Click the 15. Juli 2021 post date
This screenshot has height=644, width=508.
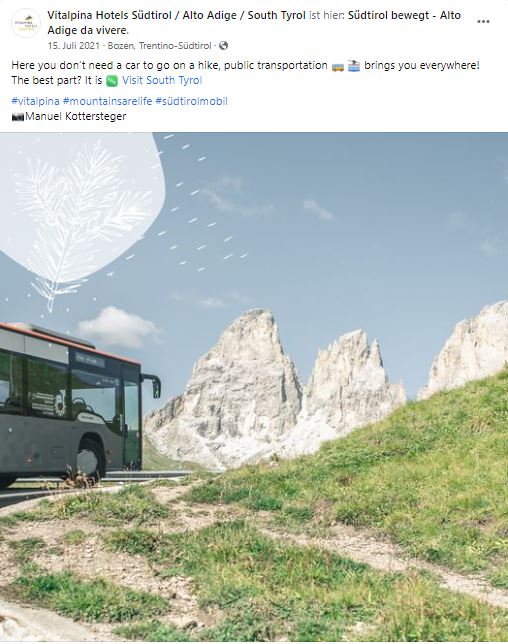tap(74, 46)
